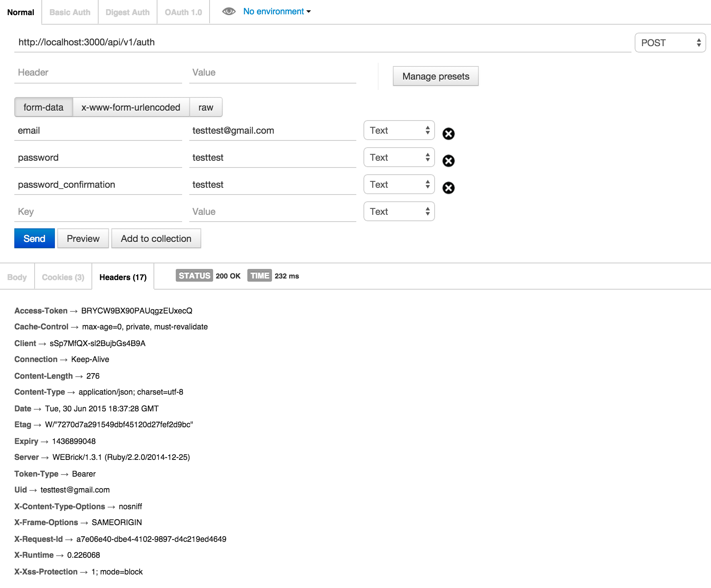Remove the password_confirmation row
Viewport: 711px width, 588px height.
(449, 188)
